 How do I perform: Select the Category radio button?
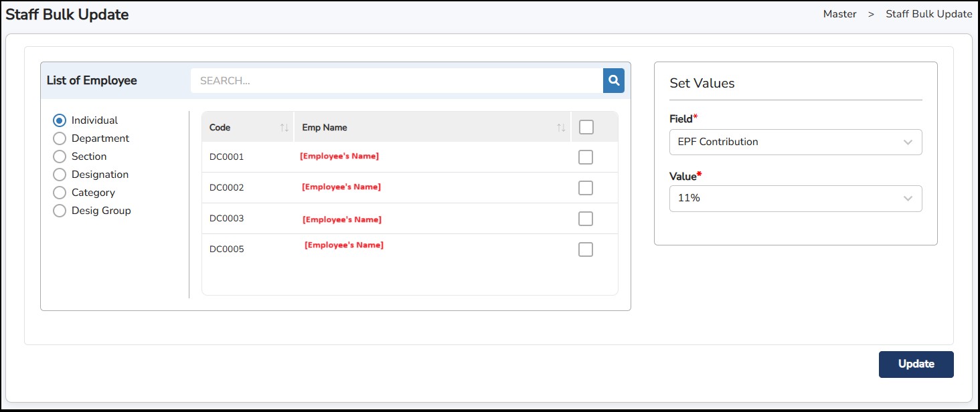tap(60, 193)
